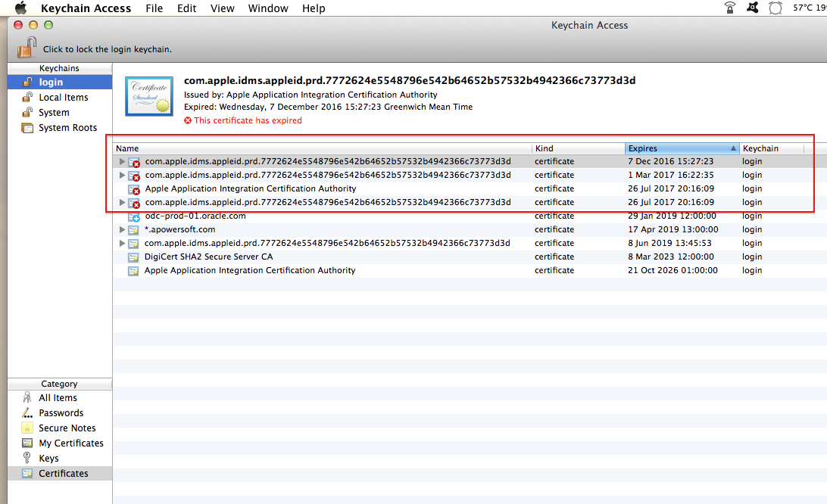Select odc-prod-01.oracle.com certificate name
The width and height of the screenshot is (827, 504).
(195, 216)
